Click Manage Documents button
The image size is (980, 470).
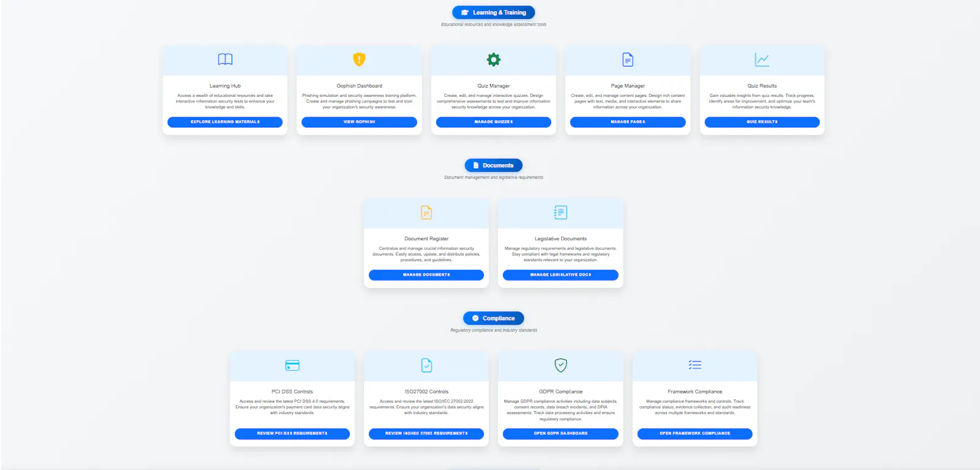coord(426,275)
